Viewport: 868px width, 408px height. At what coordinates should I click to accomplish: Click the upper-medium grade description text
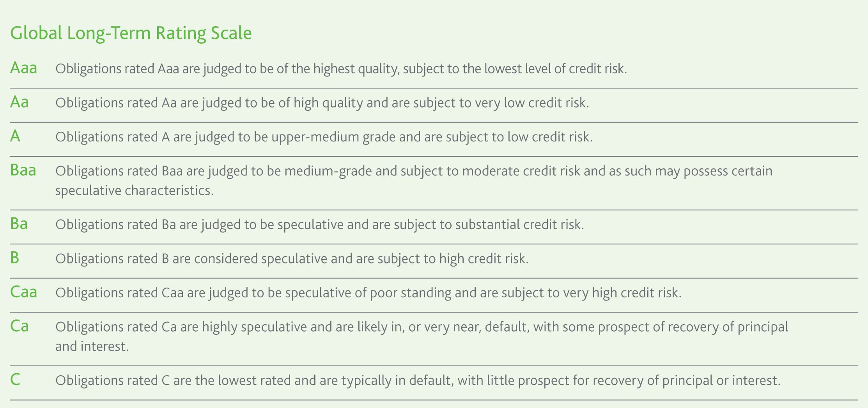point(324,137)
